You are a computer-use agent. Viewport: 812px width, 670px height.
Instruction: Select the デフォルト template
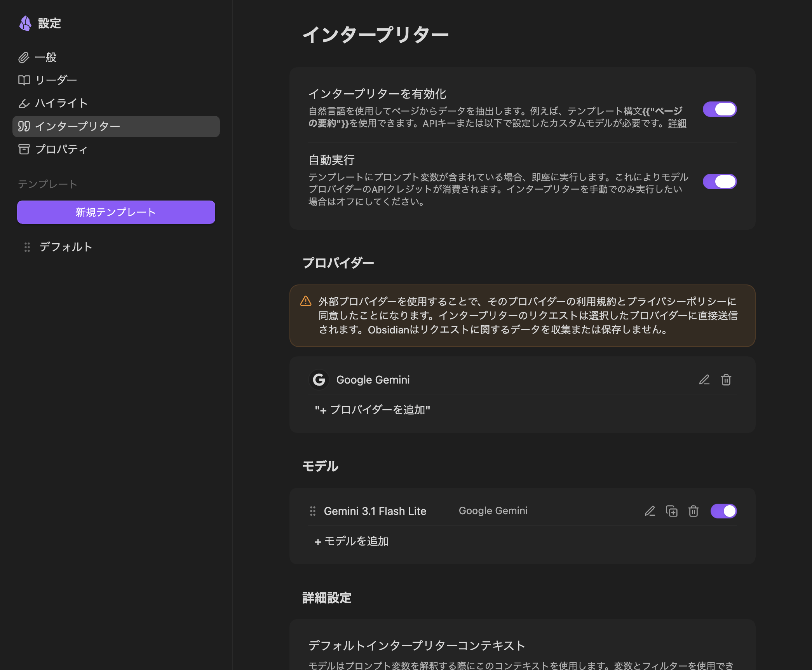(x=116, y=247)
